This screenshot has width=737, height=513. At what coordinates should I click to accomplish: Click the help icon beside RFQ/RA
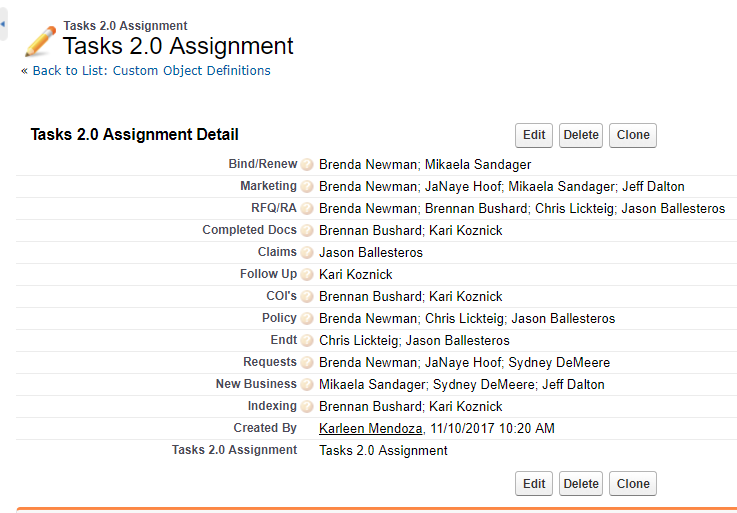tap(307, 209)
